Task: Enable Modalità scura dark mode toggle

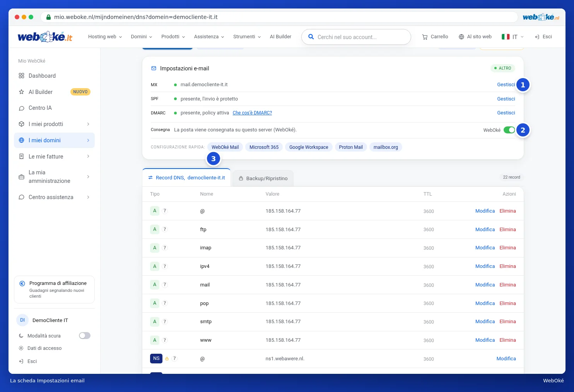Action: point(85,336)
